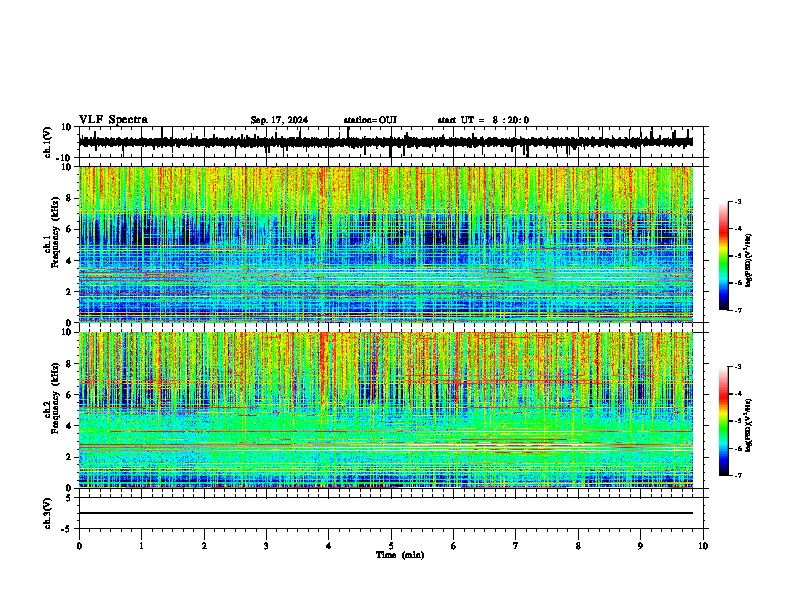Select the "start UT = 8 : 20: 0" text
The image size is (792, 612).
tap(483, 120)
